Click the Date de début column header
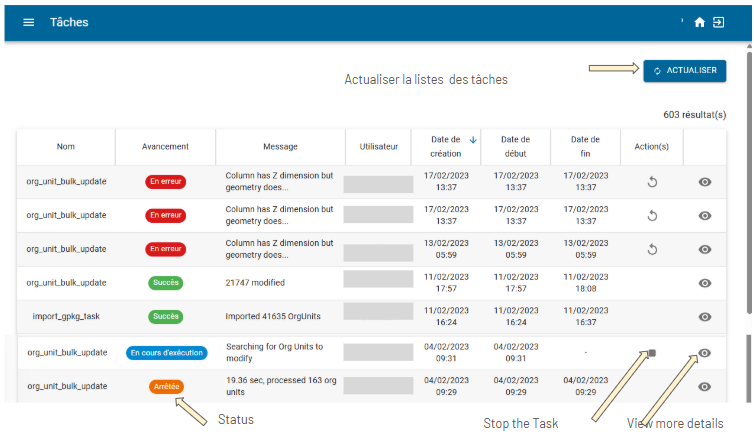754x436 pixels. [x=515, y=147]
